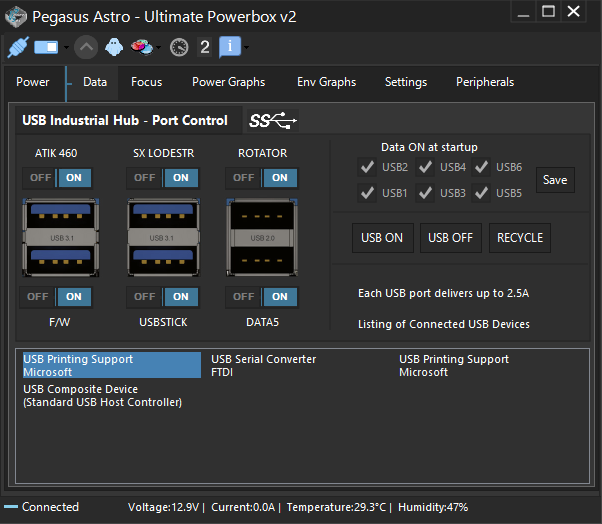Switch DATA5 port OFF
Screen dimensions: 602x524
click(x=243, y=297)
